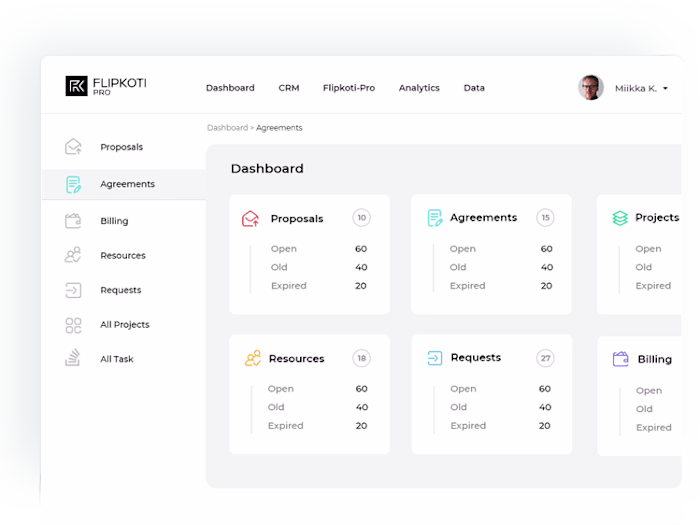Click the Billing wallet icon in sidebar
This screenshot has height=525, width=700.
pyautogui.click(x=73, y=221)
